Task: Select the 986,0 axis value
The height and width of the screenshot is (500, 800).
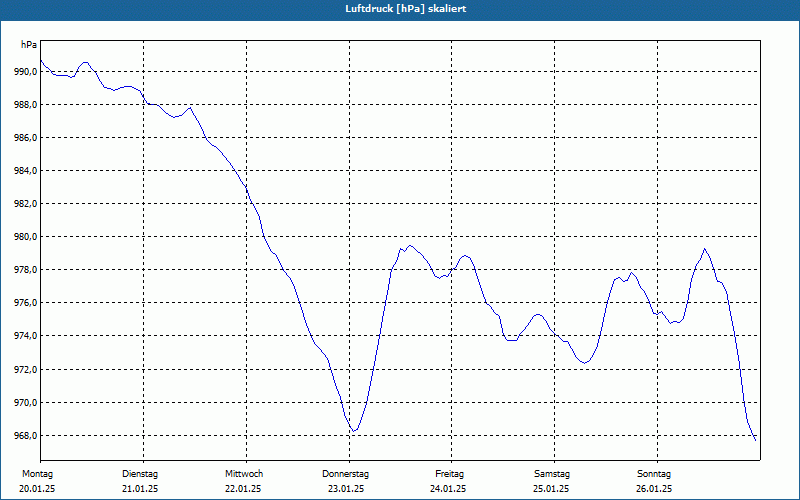Action: tap(26, 138)
